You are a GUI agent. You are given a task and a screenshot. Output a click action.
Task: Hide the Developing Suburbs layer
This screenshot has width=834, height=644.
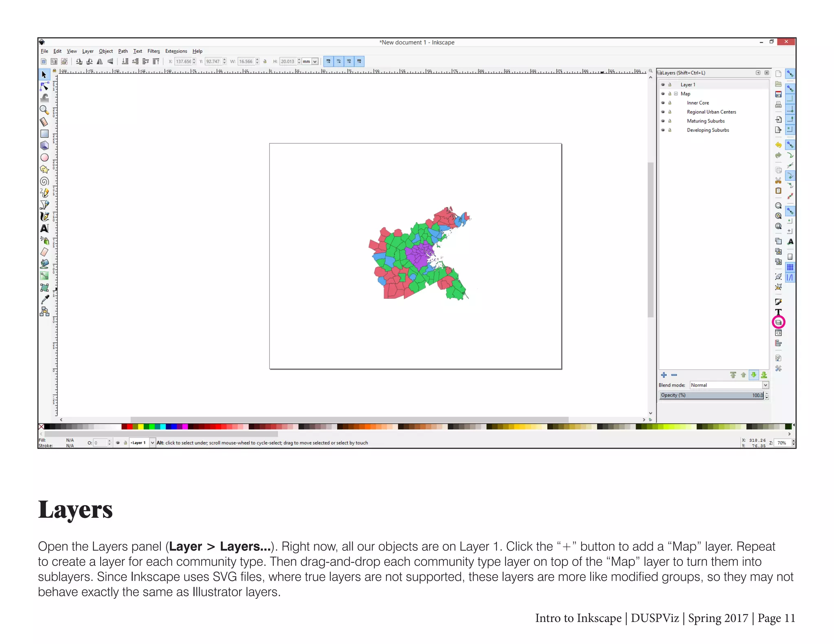(663, 130)
